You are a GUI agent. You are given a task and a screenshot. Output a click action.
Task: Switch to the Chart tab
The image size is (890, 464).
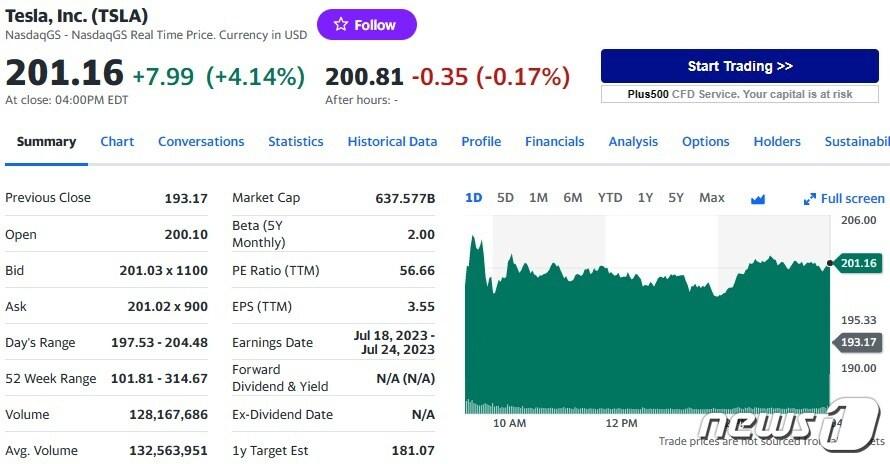(117, 142)
